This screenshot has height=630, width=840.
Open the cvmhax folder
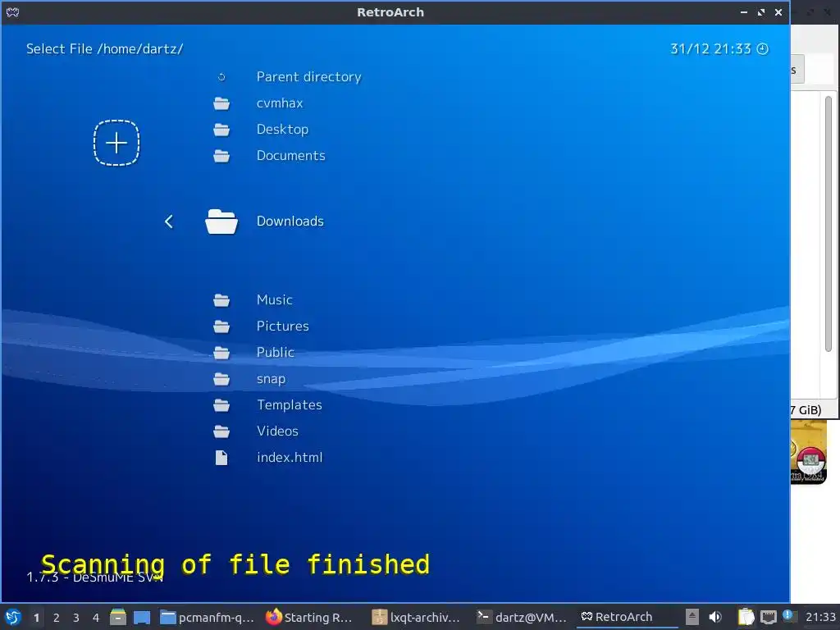pos(280,103)
